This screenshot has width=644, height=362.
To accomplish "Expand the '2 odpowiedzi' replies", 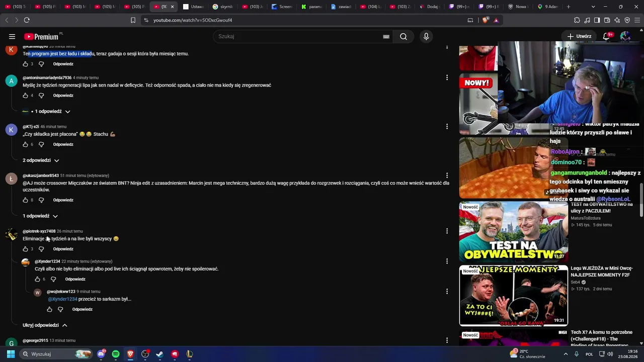I will tap(41, 160).
